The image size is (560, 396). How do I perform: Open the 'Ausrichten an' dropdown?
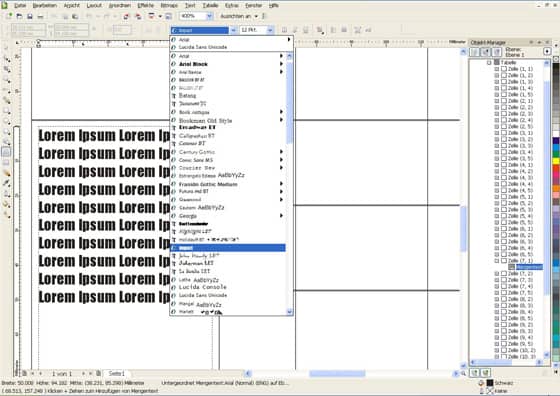click(x=256, y=16)
